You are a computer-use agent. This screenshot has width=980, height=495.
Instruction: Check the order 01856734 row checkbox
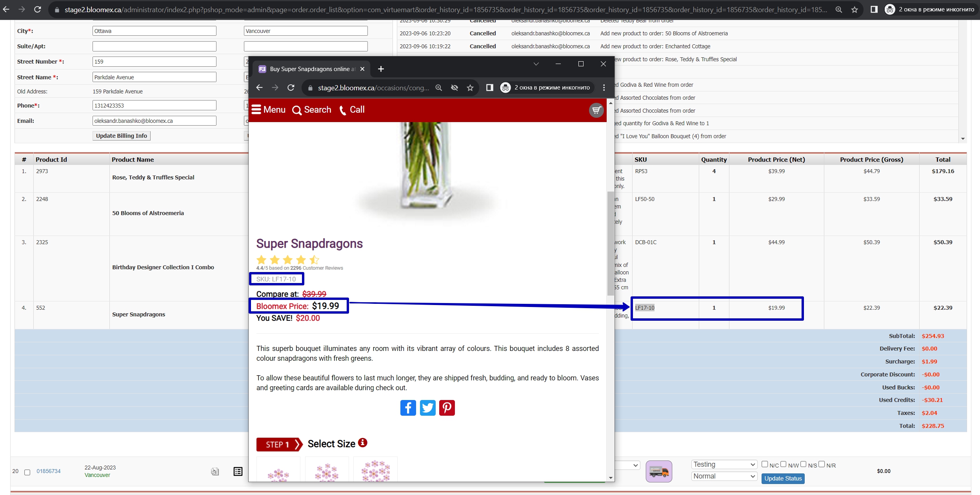pyautogui.click(x=27, y=472)
